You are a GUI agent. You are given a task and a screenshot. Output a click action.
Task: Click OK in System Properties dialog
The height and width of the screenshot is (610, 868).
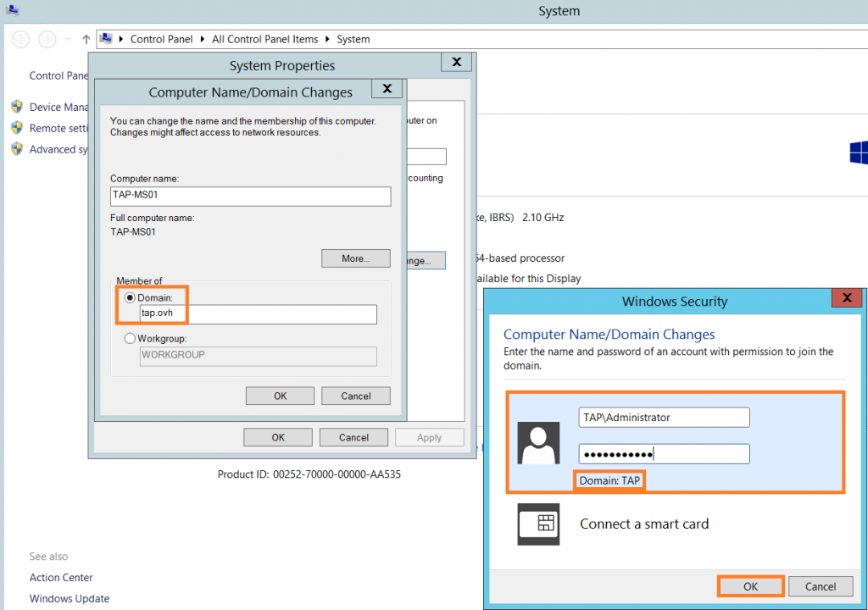tap(278, 437)
